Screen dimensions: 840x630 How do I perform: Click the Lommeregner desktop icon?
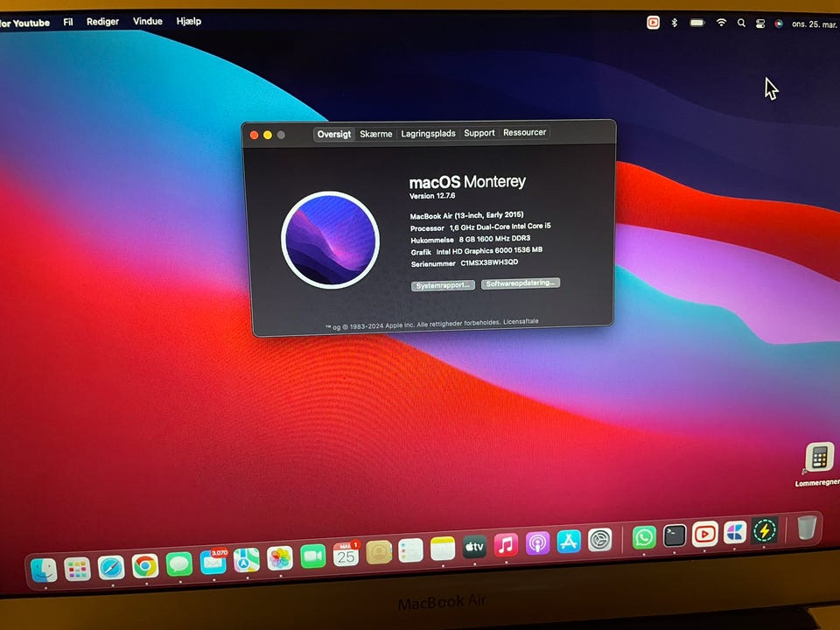coord(819,458)
